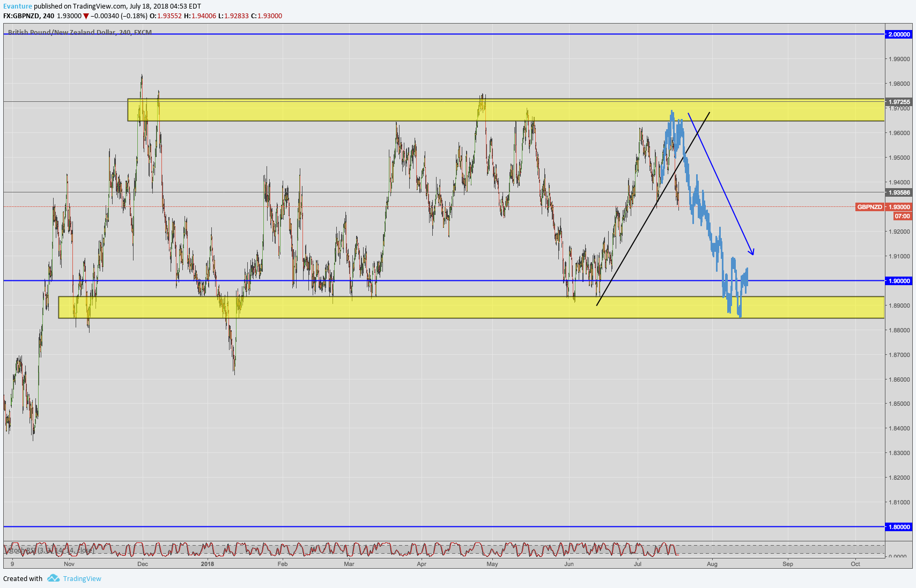Click the 1.97255 price label
916x588 pixels.
point(899,102)
